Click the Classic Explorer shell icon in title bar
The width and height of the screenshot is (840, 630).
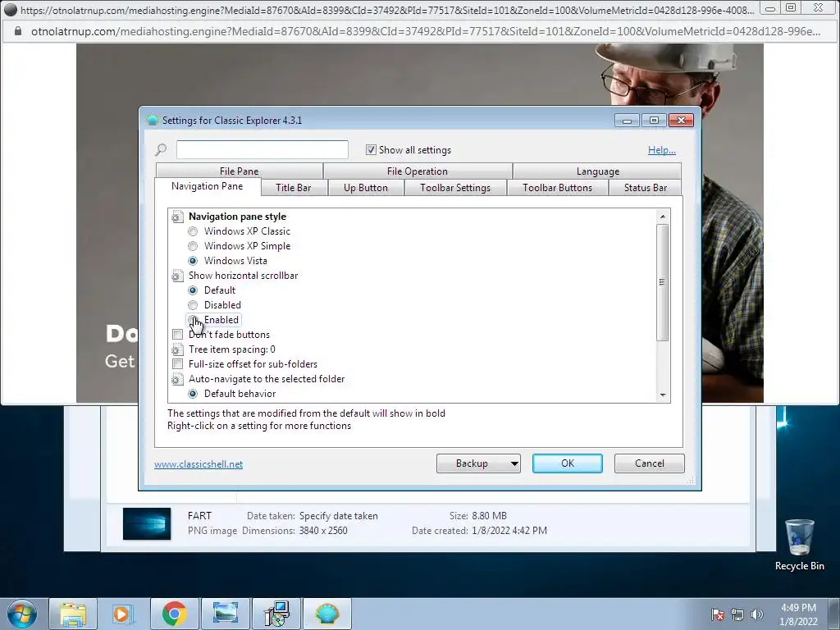(153, 120)
